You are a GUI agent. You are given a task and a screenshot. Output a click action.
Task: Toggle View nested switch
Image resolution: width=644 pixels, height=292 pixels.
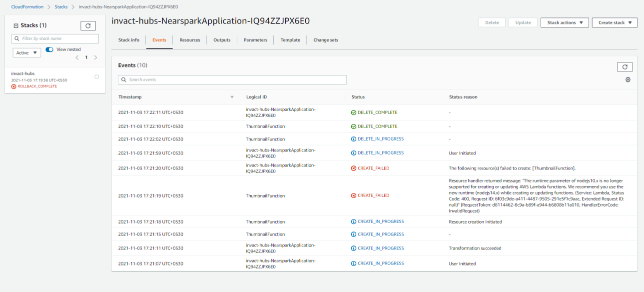(x=49, y=49)
